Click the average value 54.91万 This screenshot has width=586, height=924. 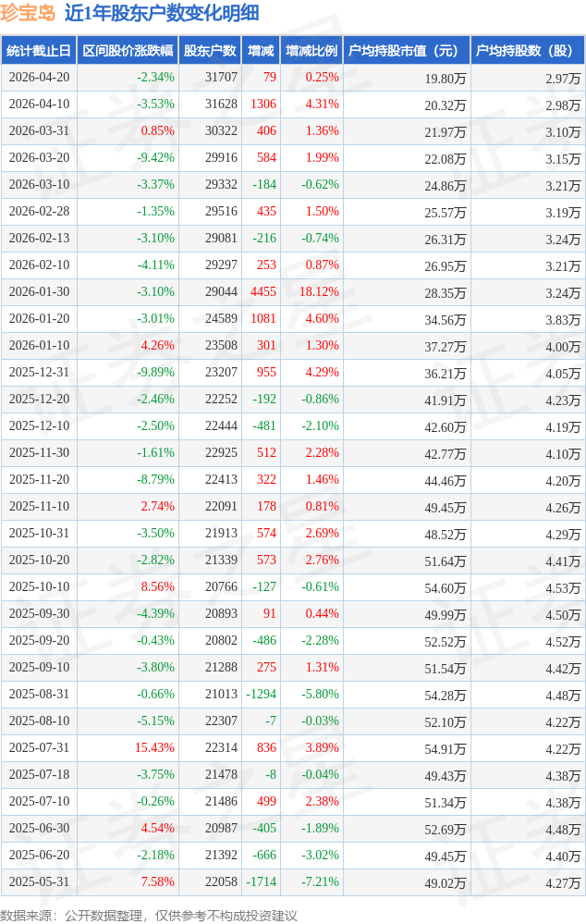[446, 749]
